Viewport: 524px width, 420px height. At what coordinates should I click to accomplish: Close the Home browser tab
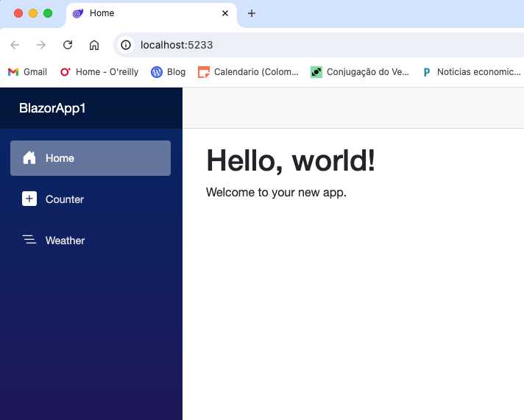pos(225,13)
